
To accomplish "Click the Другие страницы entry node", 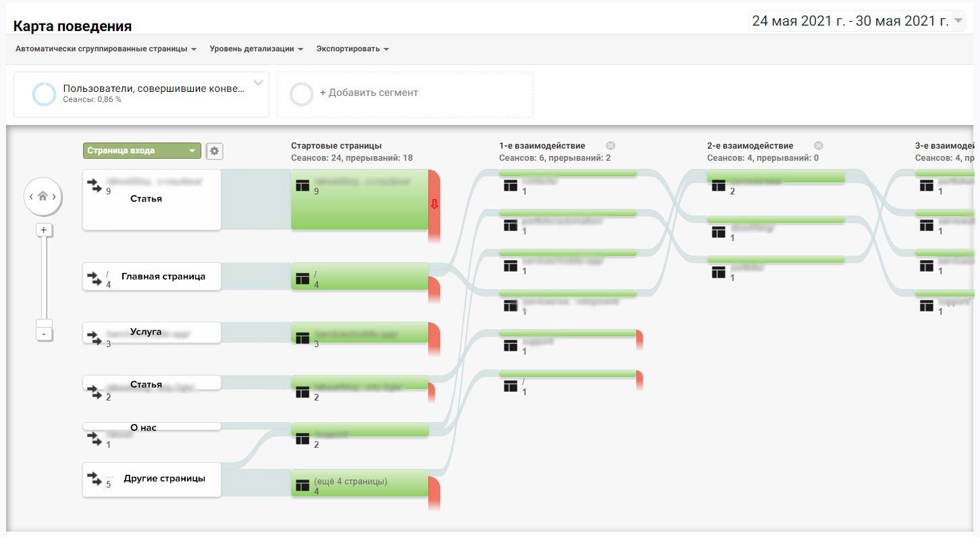I will [151, 480].
